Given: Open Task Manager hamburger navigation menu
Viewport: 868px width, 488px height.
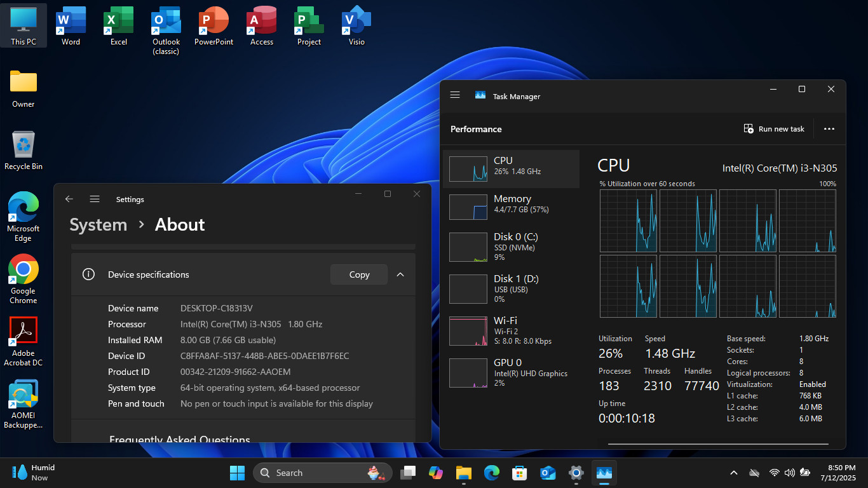Looking at the screenshot, I should 455,95.
